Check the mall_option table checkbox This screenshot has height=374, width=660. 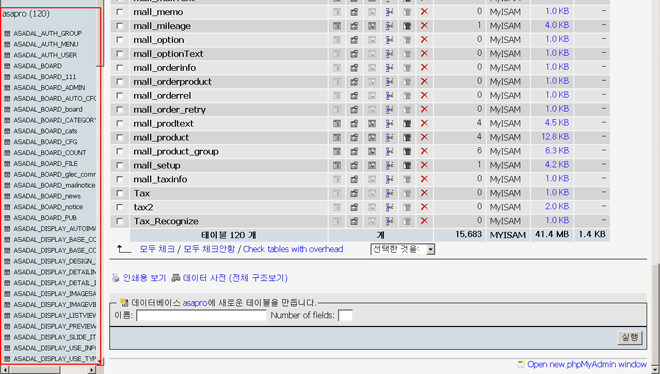[x=120, y=40]
